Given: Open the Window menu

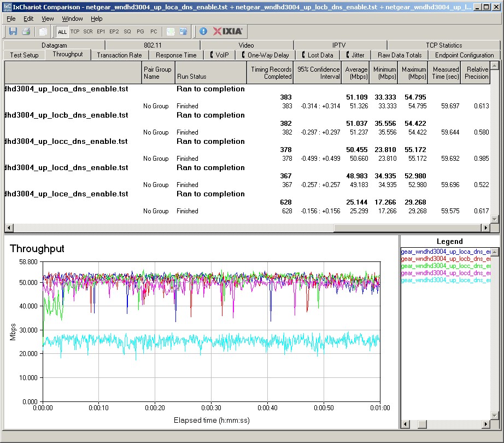Looking at the screenshot, I should point(72,19).
